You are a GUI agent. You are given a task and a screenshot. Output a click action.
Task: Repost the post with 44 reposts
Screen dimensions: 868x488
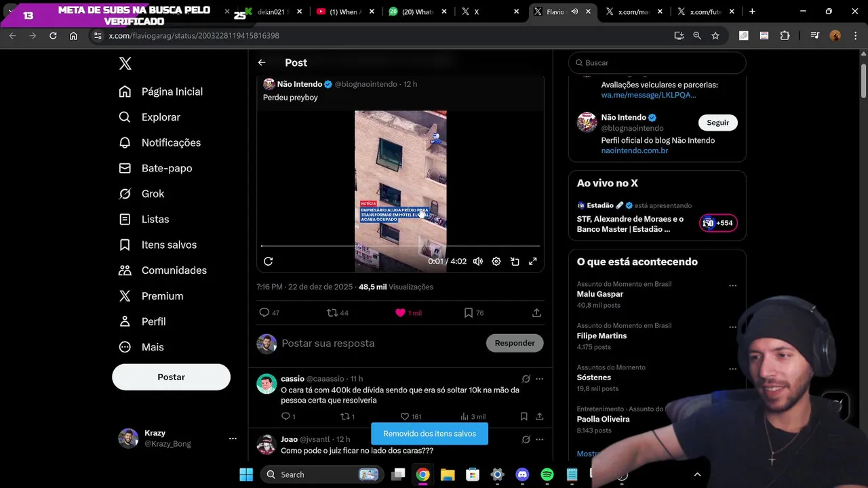pos(338,312)
